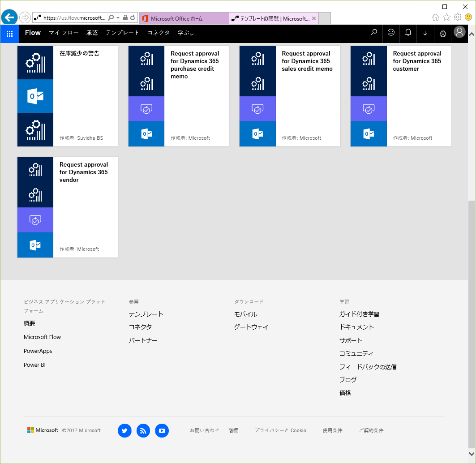
Task: Click フィードバックの送信 link
Action: click(x=368, y=367)
